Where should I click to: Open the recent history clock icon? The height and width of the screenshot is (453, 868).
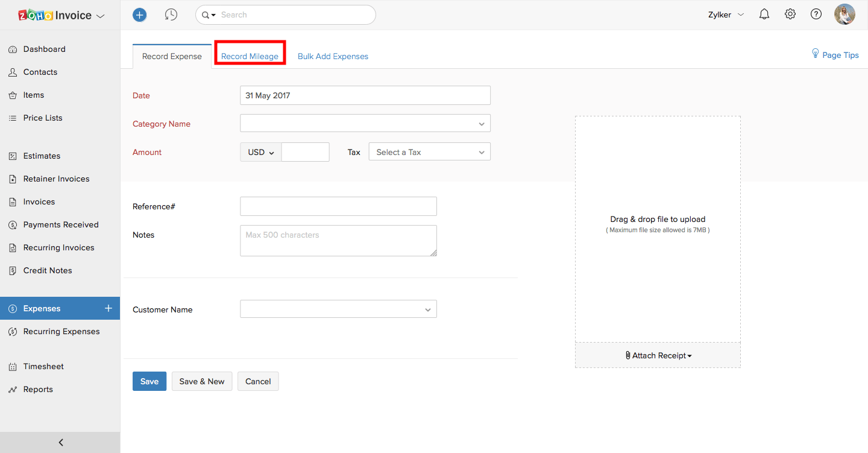pyautogui.click(x=171, y=15)
